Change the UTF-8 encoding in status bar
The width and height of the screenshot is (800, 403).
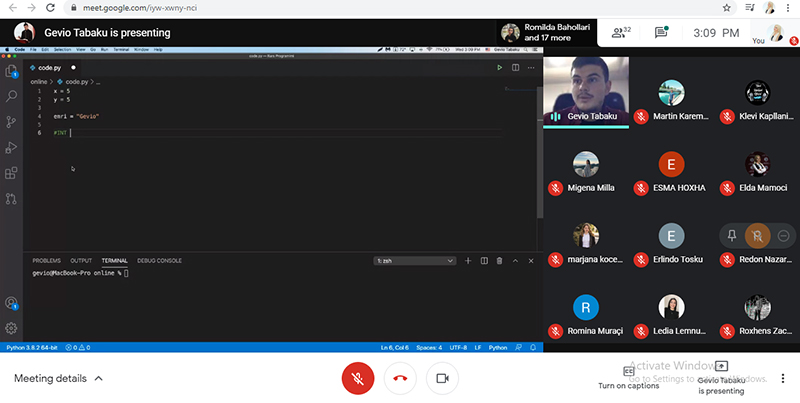(458, 347)
